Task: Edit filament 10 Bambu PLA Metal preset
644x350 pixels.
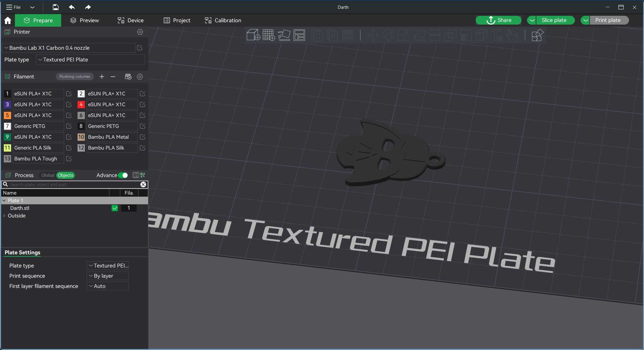Action: [x=142, y=137]
